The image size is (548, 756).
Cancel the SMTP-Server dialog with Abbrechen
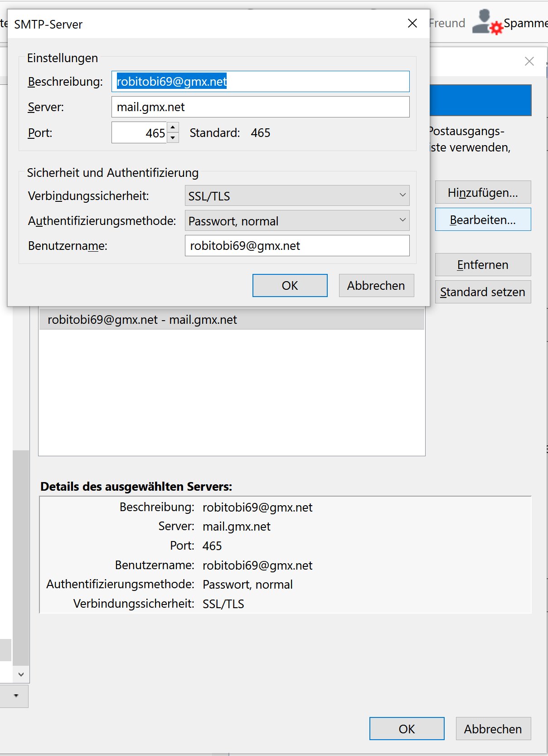pyautogui.click(x=376, y=286)
